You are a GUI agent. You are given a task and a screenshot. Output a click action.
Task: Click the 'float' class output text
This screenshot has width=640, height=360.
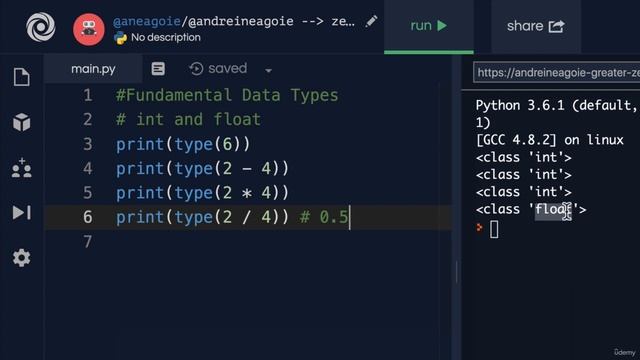pos(552,209)
